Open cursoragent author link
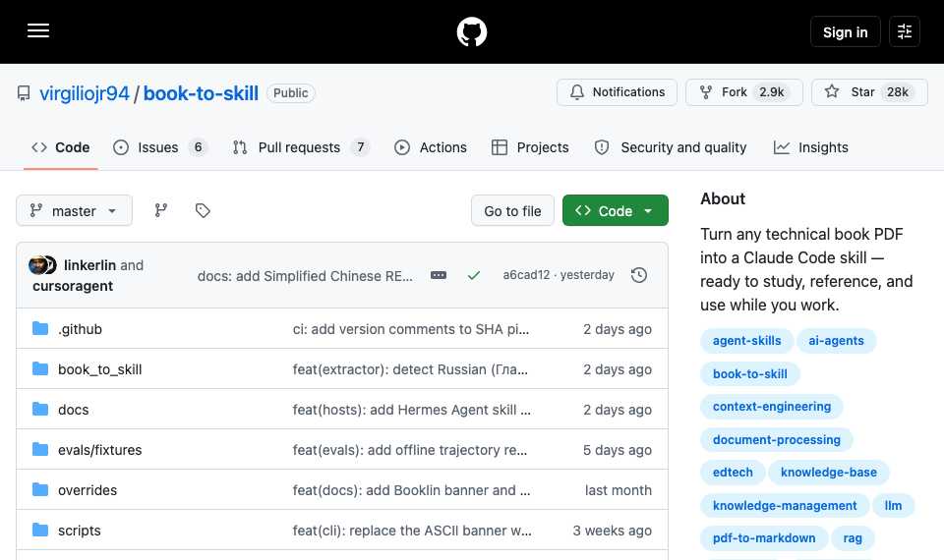 (73, 286)
